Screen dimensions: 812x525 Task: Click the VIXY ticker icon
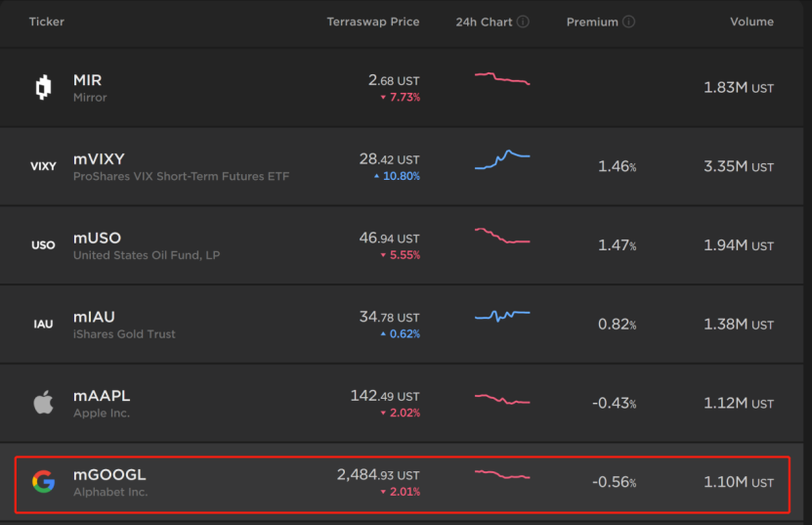coord(43,167)
